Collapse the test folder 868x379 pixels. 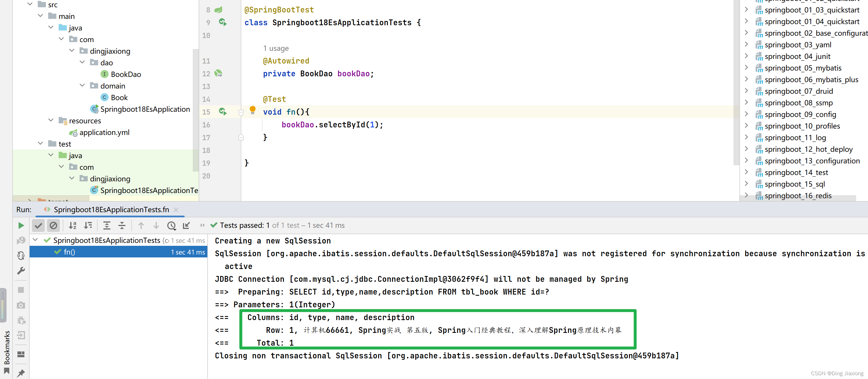(x=40, y=143)
